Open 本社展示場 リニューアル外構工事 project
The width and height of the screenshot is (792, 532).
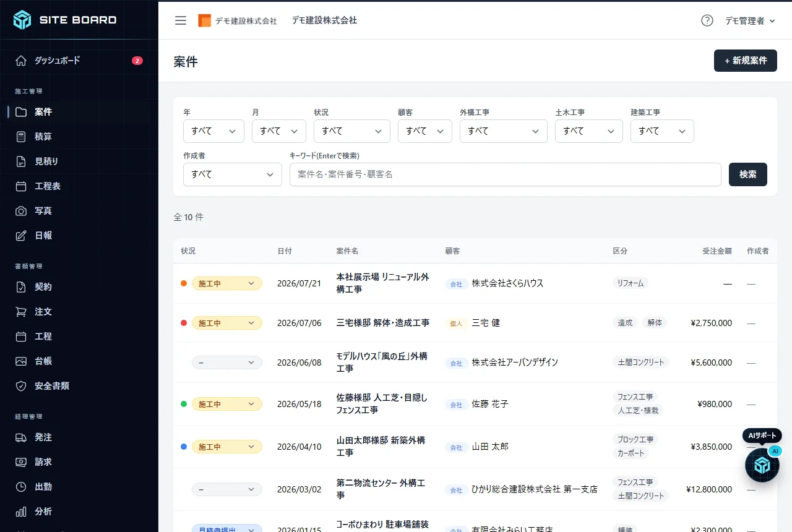383,283
